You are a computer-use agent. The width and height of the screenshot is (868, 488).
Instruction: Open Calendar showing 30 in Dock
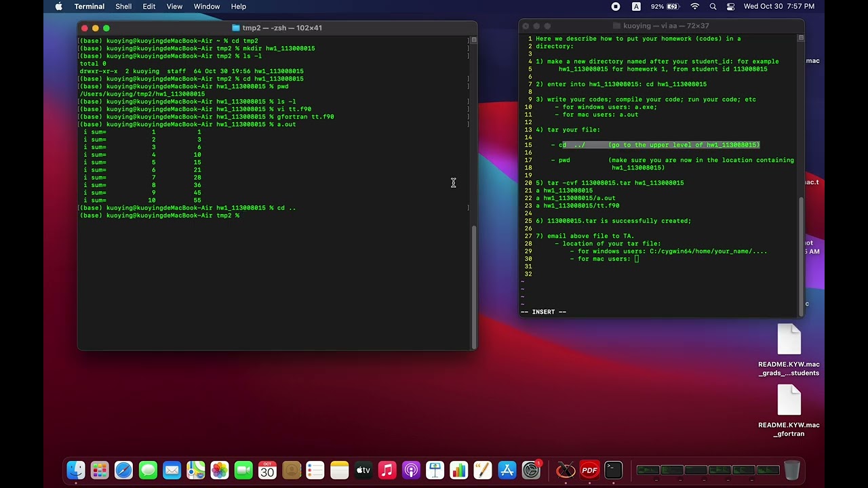[x=267, y=470]
